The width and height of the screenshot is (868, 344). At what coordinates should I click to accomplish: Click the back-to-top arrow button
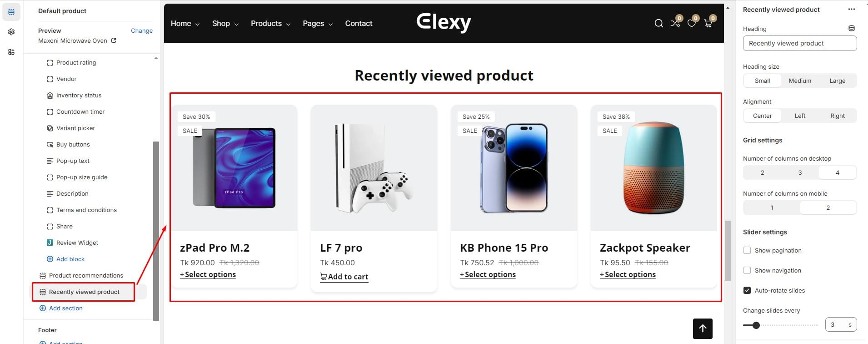(703, 329)
